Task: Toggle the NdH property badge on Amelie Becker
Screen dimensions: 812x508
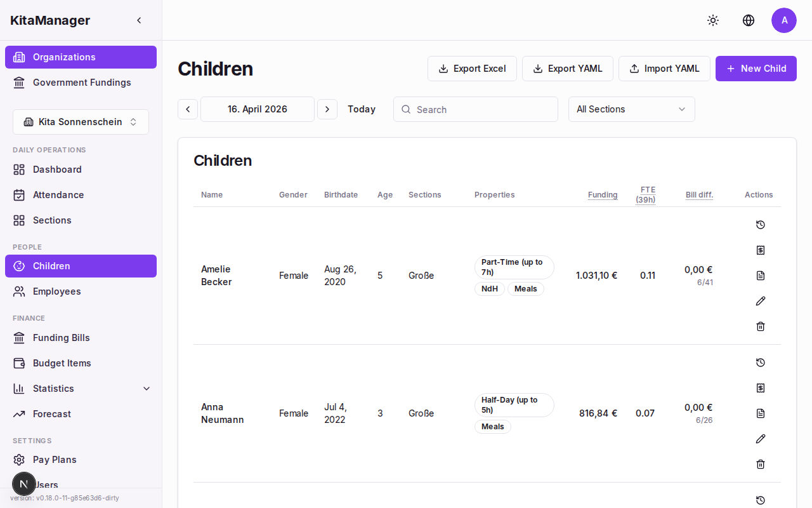Action: click(489, 289)
